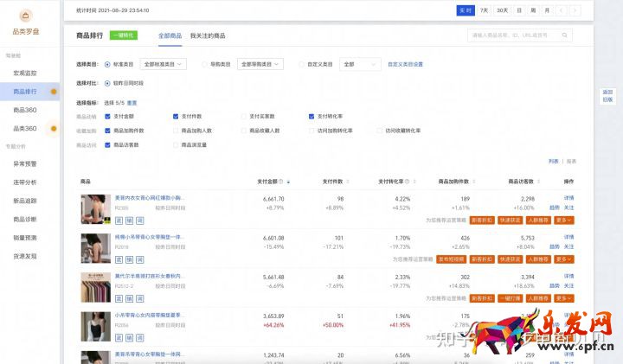The image size is (623, 364).
Task: Expand the 全部导购类目 dropdown
Action: point(259,64)
